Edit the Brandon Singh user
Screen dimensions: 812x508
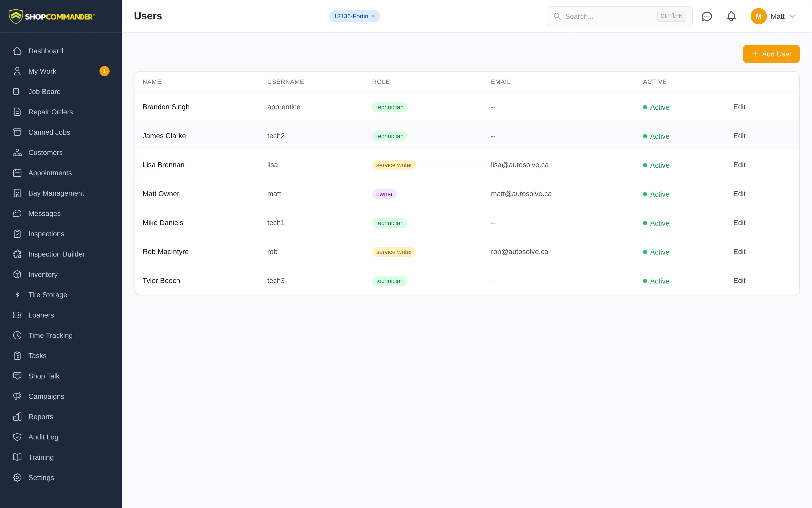click(739, 107)
